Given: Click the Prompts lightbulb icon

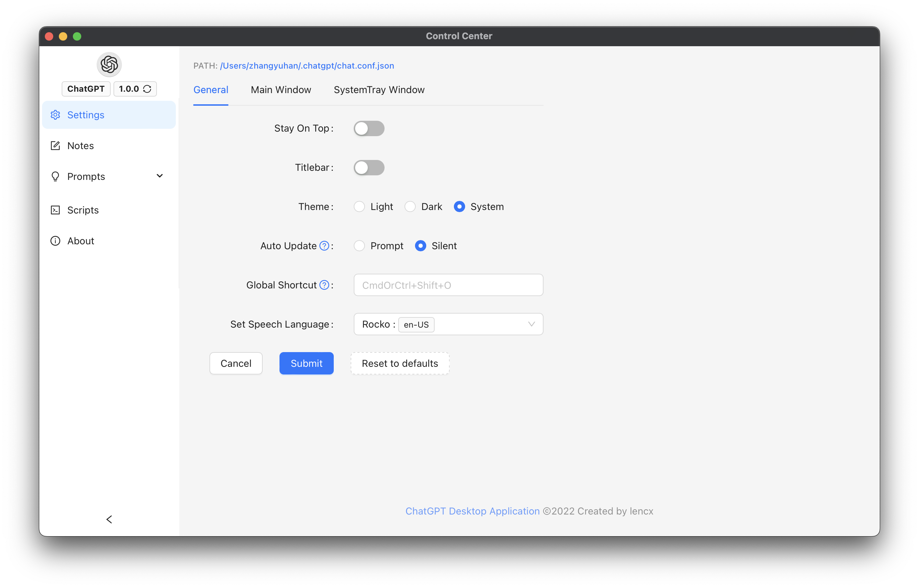Looking at the screenshot, I should (x=55, y=176).
